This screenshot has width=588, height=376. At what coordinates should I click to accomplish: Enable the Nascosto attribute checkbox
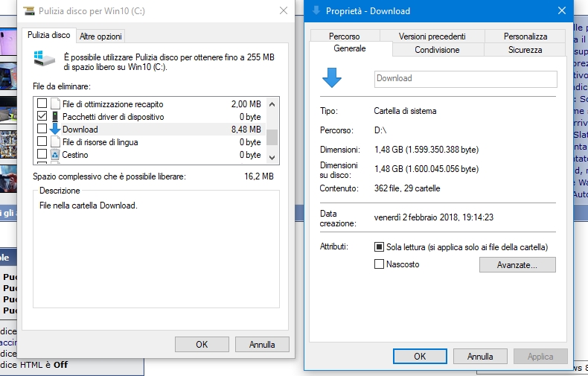pos(379,264)
